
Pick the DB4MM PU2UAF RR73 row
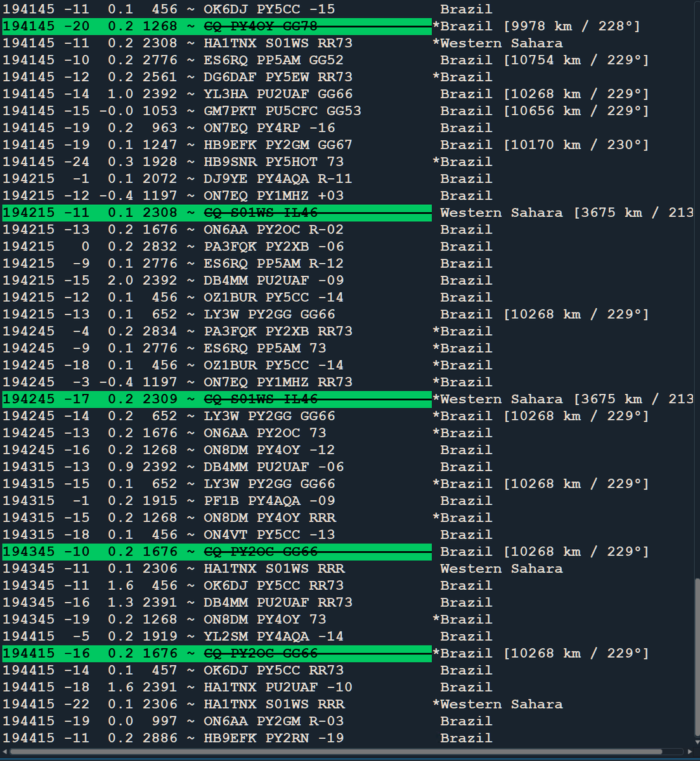pyautogui.click(x=347, y=602)
